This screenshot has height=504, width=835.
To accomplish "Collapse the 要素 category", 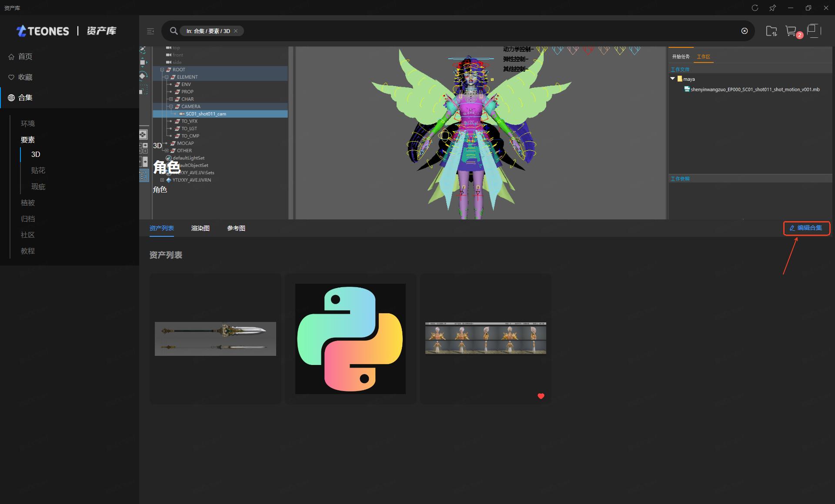I will [x=28, y=139].
